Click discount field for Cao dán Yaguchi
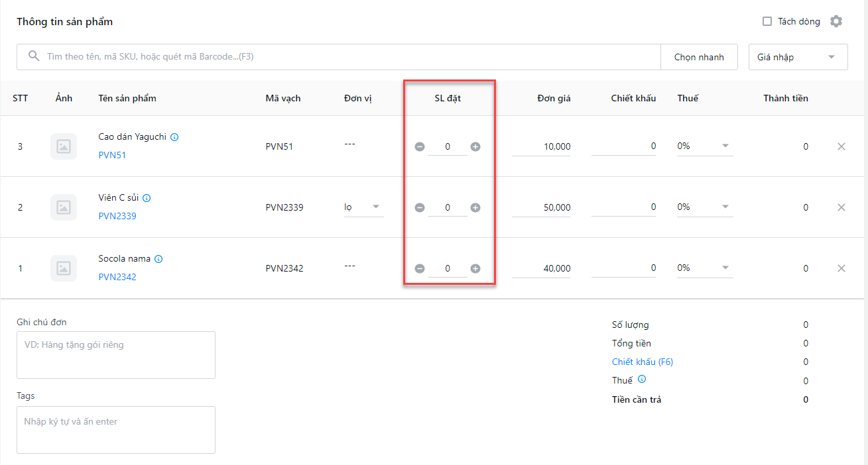868x465 pixels. point(624,146)
